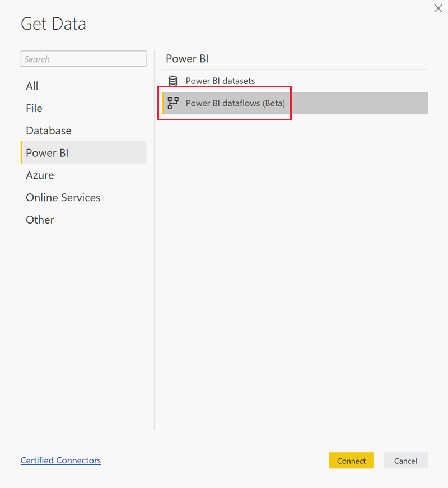This screenshot has width=448, height=488.
Task: Choose the Other category
Action: [83, 220]
